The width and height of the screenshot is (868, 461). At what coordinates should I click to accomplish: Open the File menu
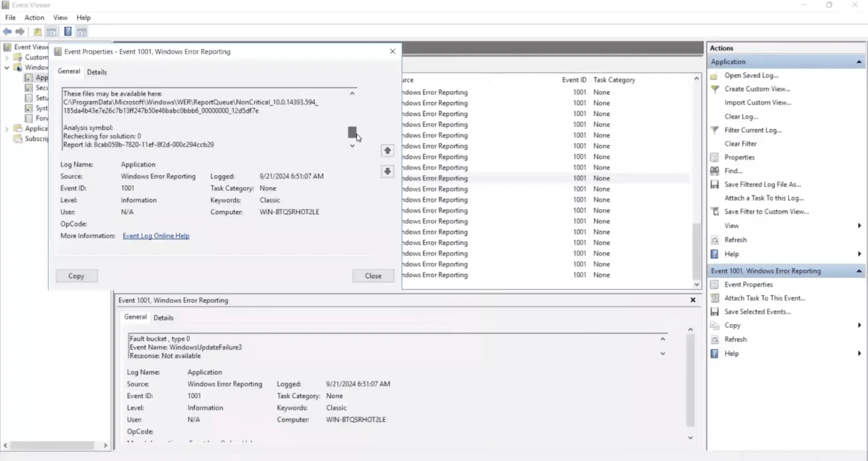[x=11, y=17]
